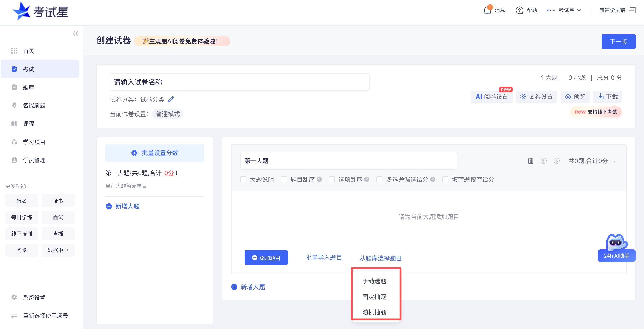
Task: Click the 第一大题 title field
Action: [x=348, y=161]
